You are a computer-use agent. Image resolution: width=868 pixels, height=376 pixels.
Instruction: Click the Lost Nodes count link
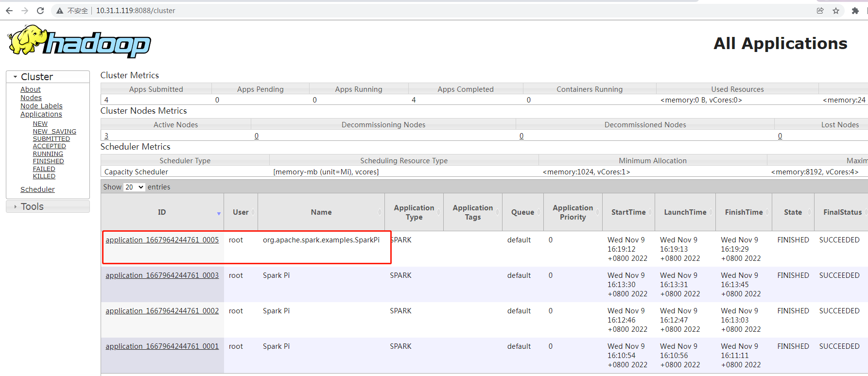point(780,136)
